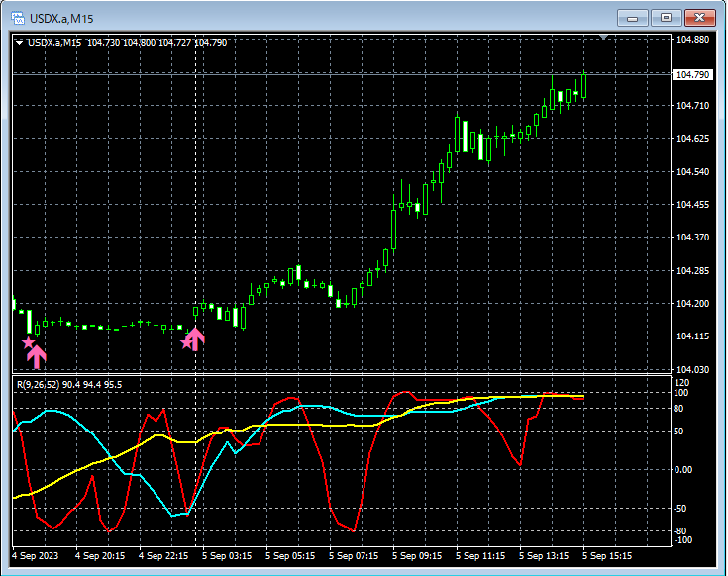
Task: Expand the small triangle before USDX.a,M15 label
Action: [19, 43]
